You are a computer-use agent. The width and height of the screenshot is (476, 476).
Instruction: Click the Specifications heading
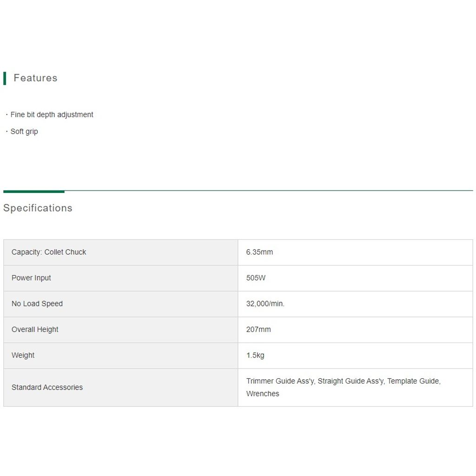pyautogui.click(x=38, y=208)
